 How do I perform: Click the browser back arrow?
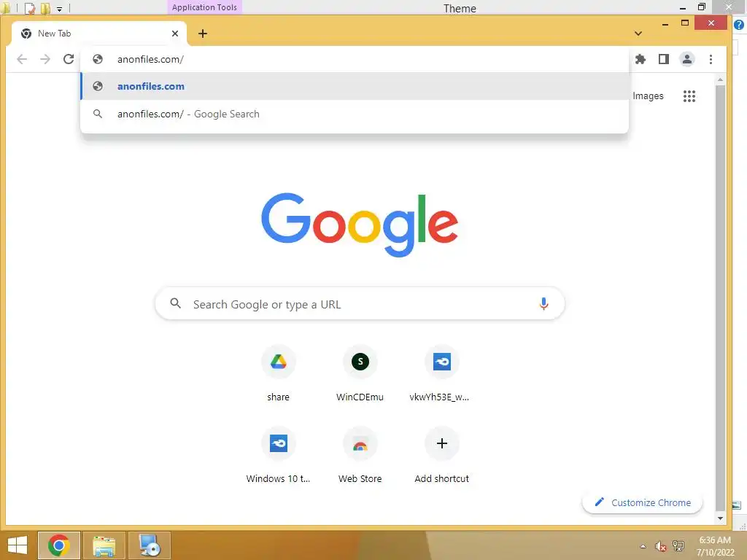[x=22, y=59]
